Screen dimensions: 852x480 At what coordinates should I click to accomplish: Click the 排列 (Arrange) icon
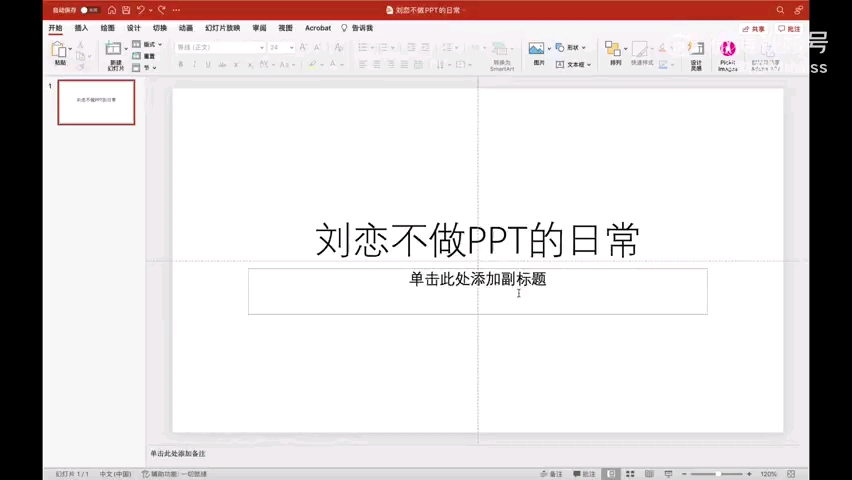[x=614, y=50]
